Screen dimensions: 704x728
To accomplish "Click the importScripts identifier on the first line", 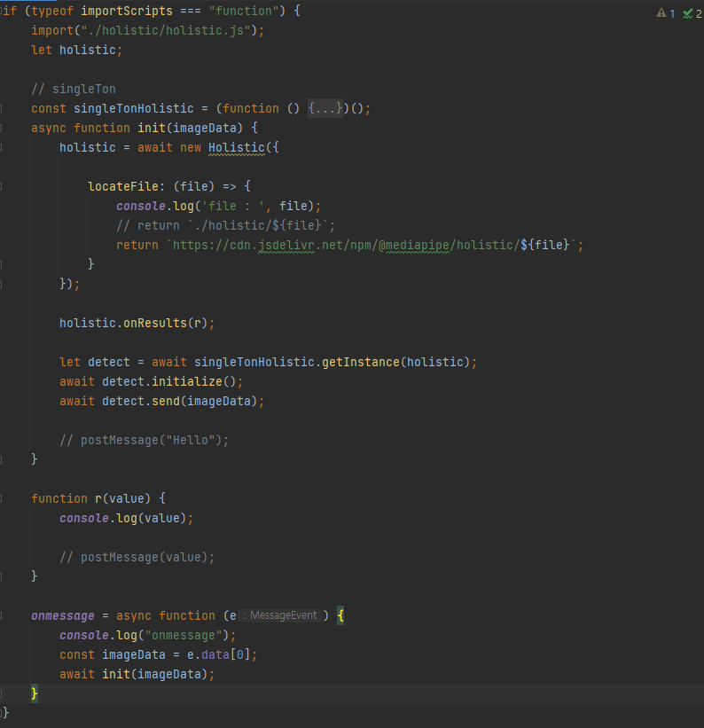I will pos(126,11).
